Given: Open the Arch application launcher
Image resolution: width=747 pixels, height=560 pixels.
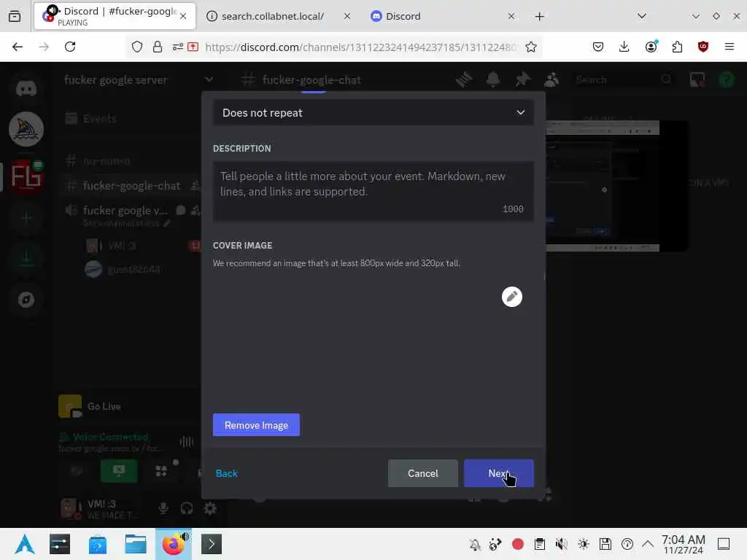Looking at the screenshot, I should (24, 544).
